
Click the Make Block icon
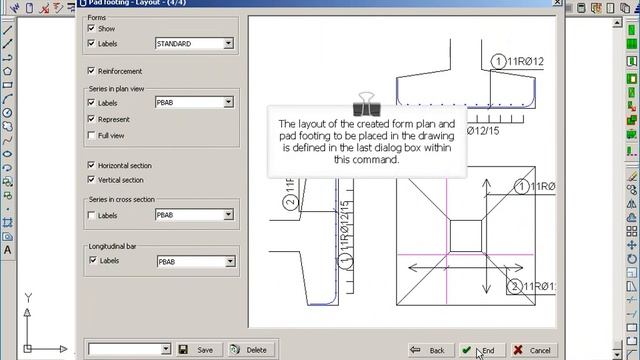point(7,196)
